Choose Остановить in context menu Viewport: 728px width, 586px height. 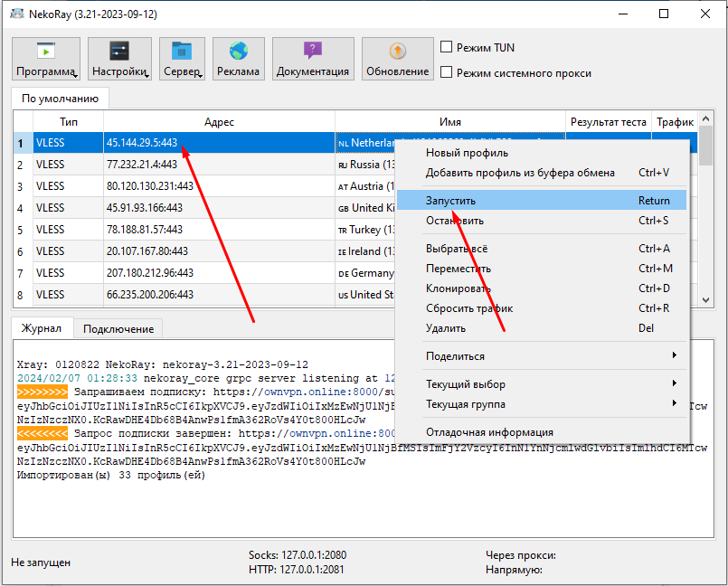pos(542,221)
